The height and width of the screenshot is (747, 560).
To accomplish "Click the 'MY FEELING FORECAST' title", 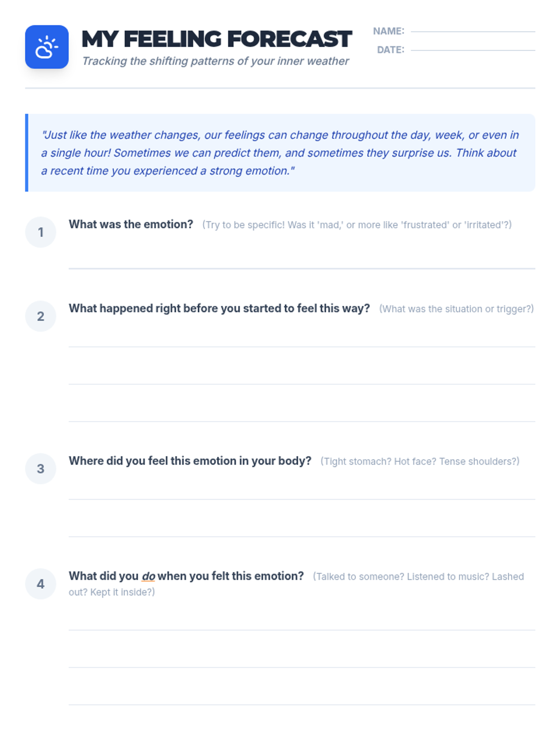I will point(217,39).
